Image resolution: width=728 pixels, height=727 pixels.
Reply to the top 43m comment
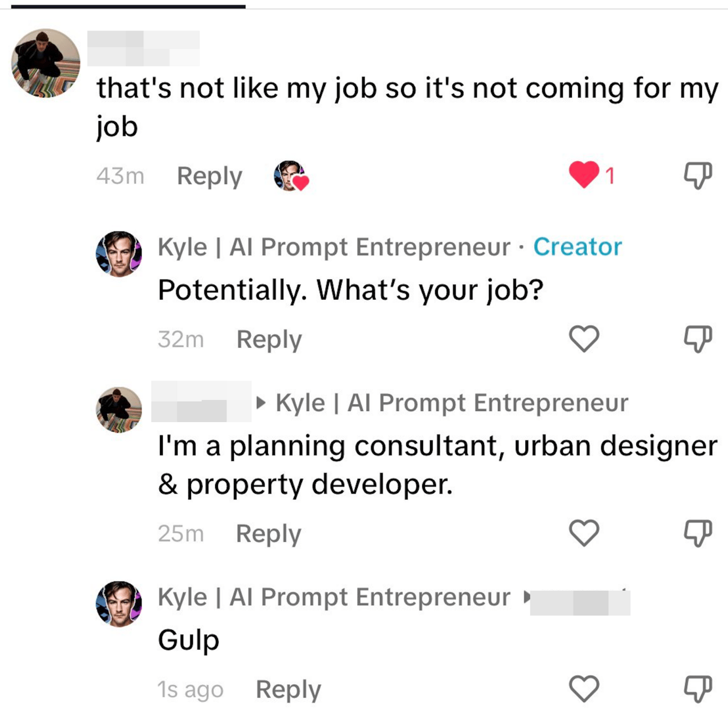point(209,176)
